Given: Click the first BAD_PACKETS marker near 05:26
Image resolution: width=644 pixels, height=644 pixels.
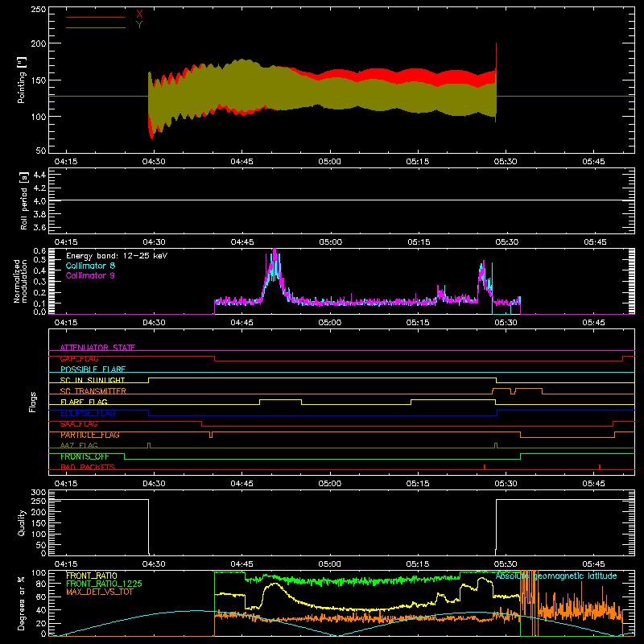Looking at the screenshot, I should [485, 467].
